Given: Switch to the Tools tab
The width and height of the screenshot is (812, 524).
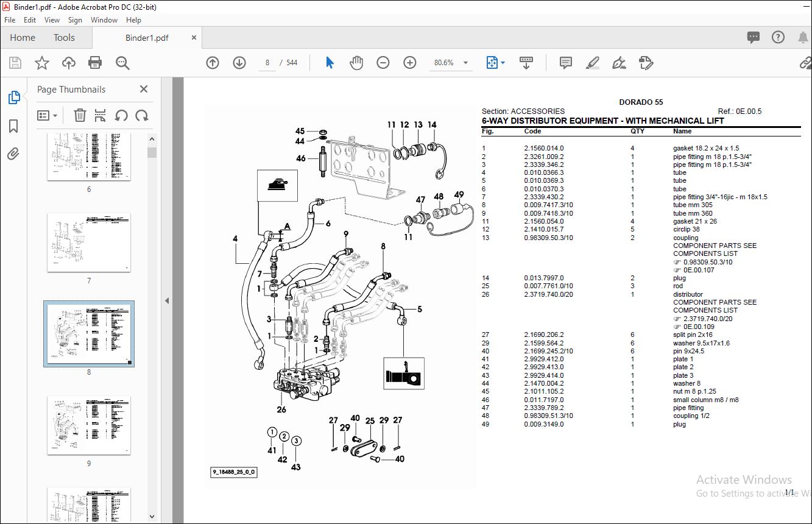Looking at the screenshot, I should coord(64,37).
